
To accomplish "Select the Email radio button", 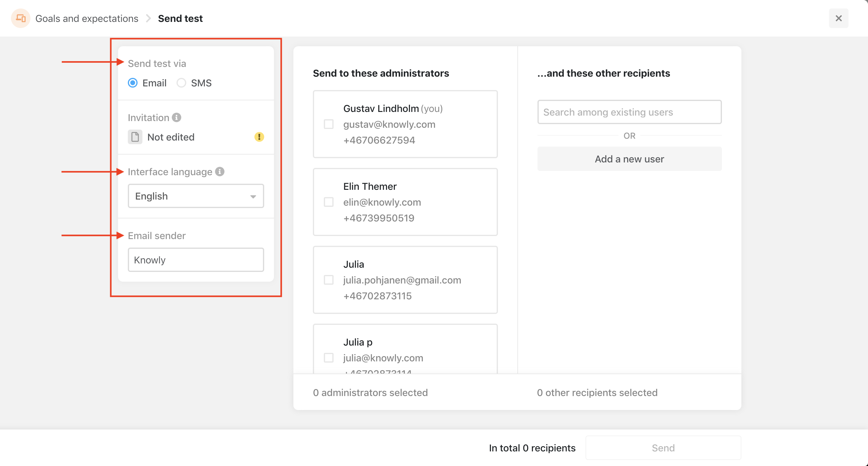I will click(133, 83).
